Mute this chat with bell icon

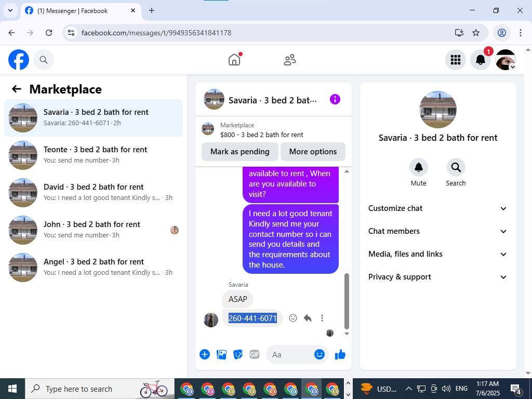click(x=419, y=167)
